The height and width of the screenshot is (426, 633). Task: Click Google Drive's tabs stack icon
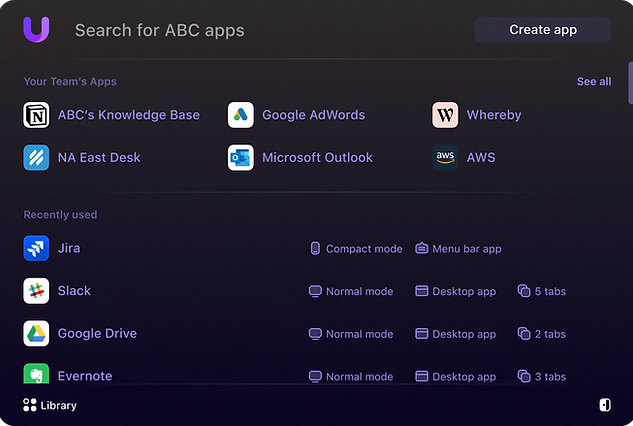tap(524, 334)
